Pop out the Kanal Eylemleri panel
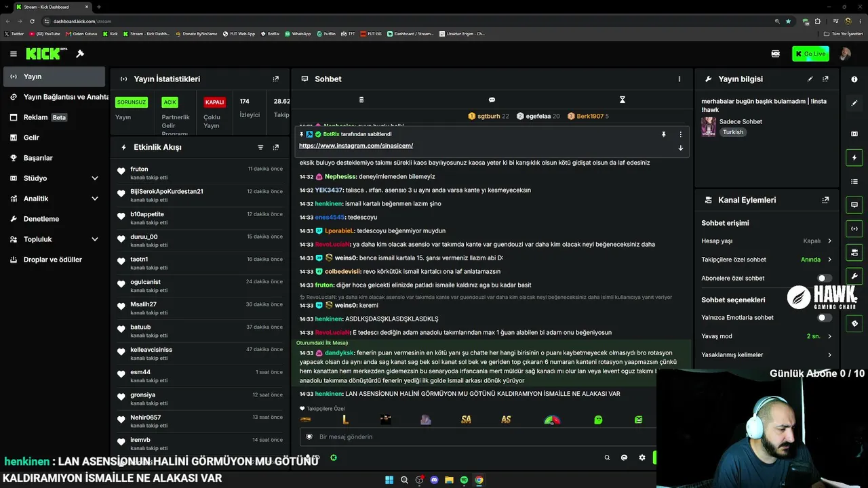The image size is (868, 488). click(x=825, y=200)
